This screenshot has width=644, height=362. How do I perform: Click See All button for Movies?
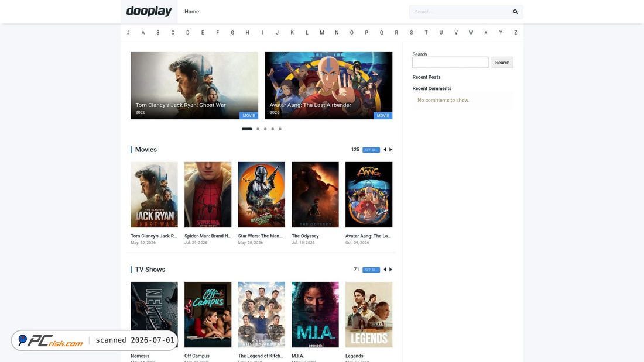point(371,150)
